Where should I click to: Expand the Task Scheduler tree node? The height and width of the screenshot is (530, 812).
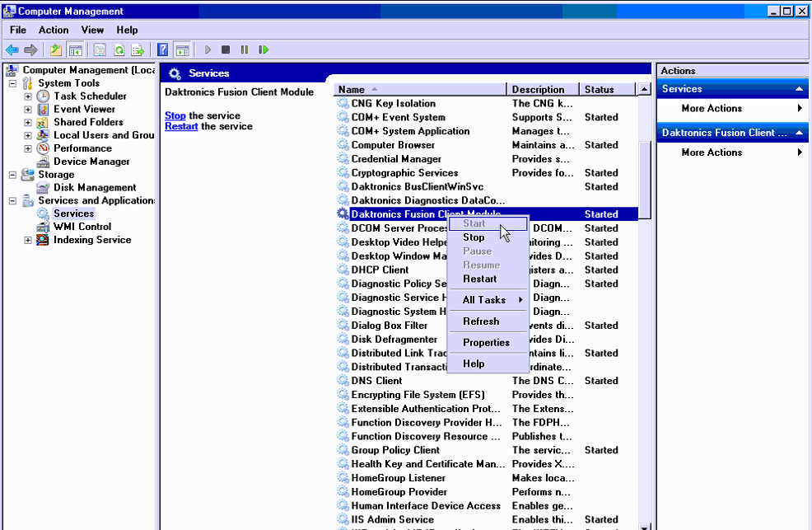pos(28,96)
